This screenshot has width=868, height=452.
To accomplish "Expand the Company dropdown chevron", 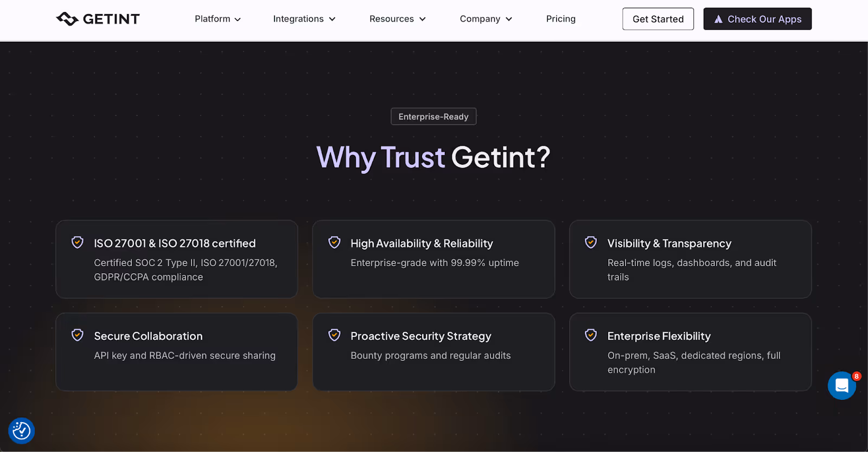I will point(509,20).
